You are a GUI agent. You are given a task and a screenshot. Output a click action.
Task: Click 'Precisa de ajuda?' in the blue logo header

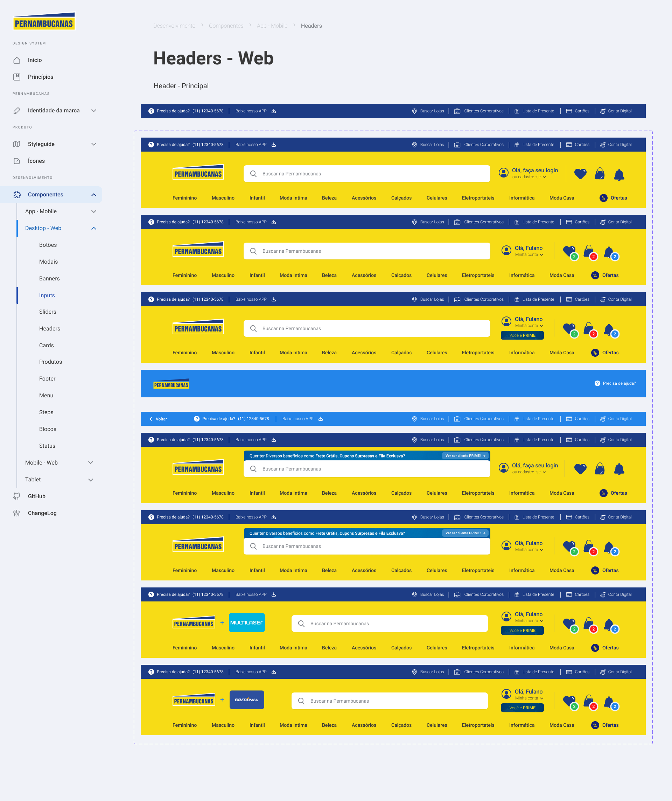pyautogui.click(x=615, y=383)
